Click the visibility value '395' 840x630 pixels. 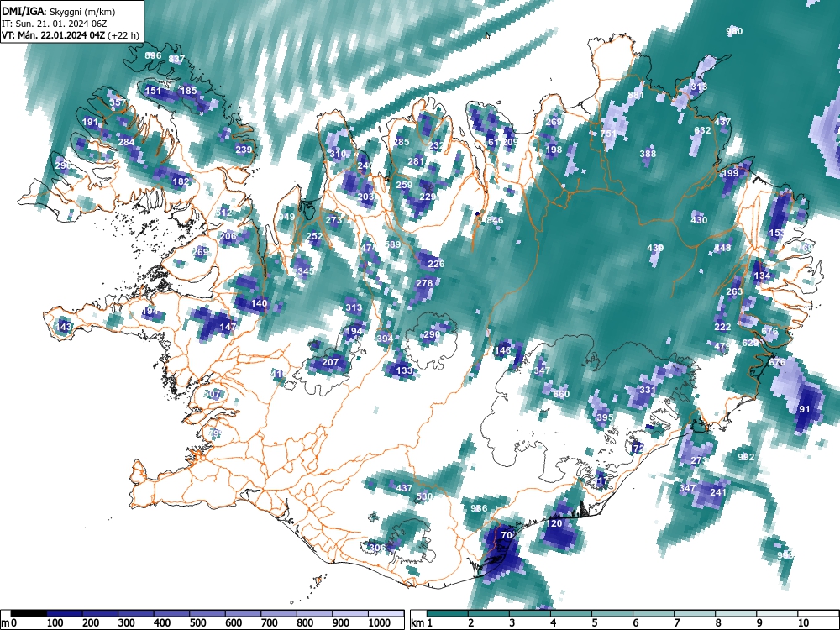pos(604,417)
